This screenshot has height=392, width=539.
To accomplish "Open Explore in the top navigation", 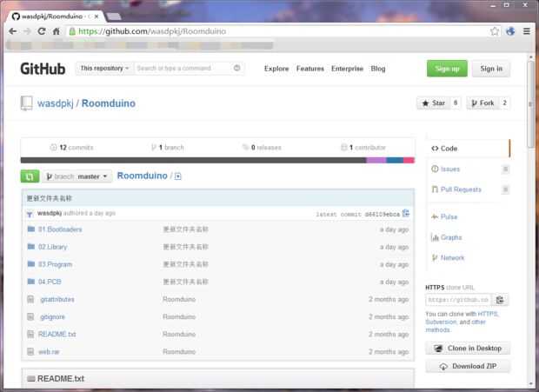I will (x=276, y=69).
